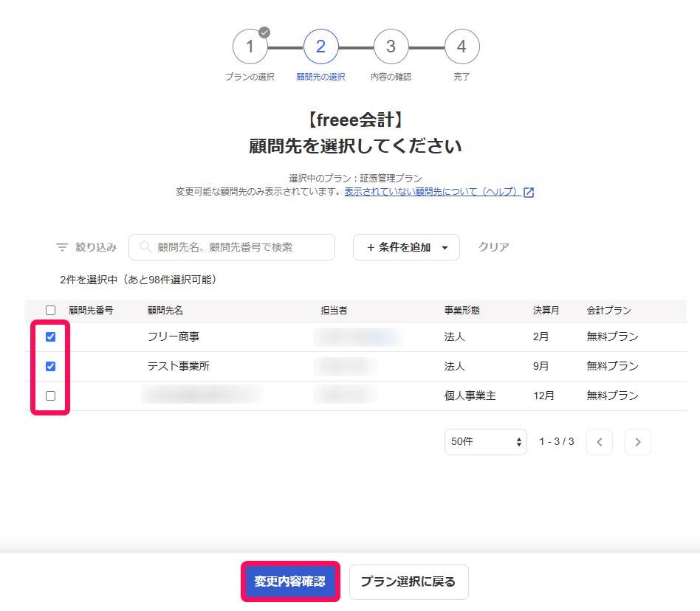Click the 1 - 3 / 3 pagination text
This screenshot has width=700, height=611.
pos(557,441)
